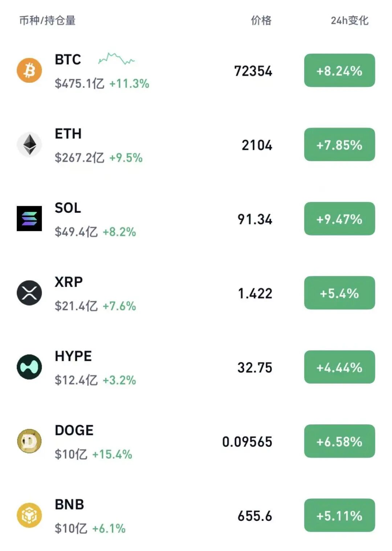This screenshot has width=392, height=551.
Task: Click the ETH +7.85% change button
Action: point(339,144)
